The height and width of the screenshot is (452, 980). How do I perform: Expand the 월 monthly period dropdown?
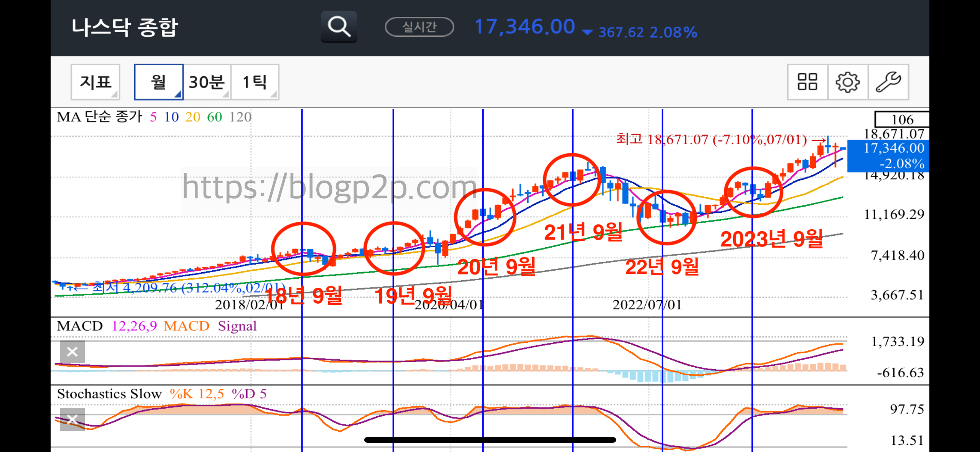pyautogui.click(x=159, y=82)
